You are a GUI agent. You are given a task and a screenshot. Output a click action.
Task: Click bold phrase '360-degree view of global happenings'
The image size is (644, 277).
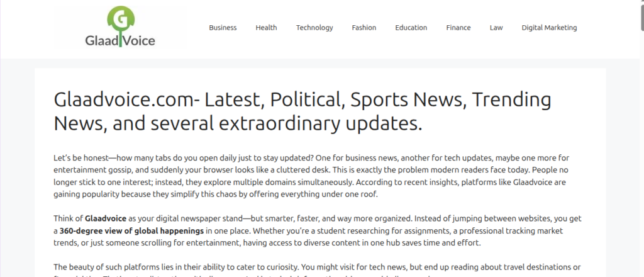pyautogui.click(x=131, y=230)
